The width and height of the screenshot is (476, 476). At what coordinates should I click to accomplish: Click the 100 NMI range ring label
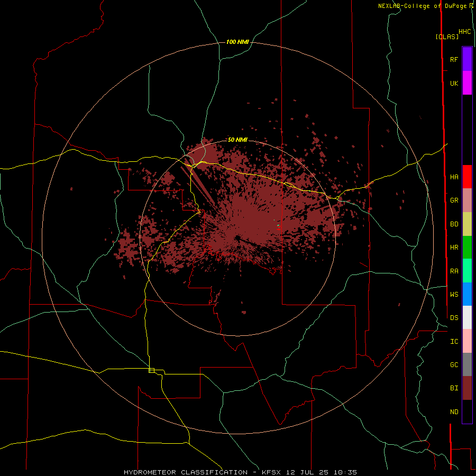(237, 42)
